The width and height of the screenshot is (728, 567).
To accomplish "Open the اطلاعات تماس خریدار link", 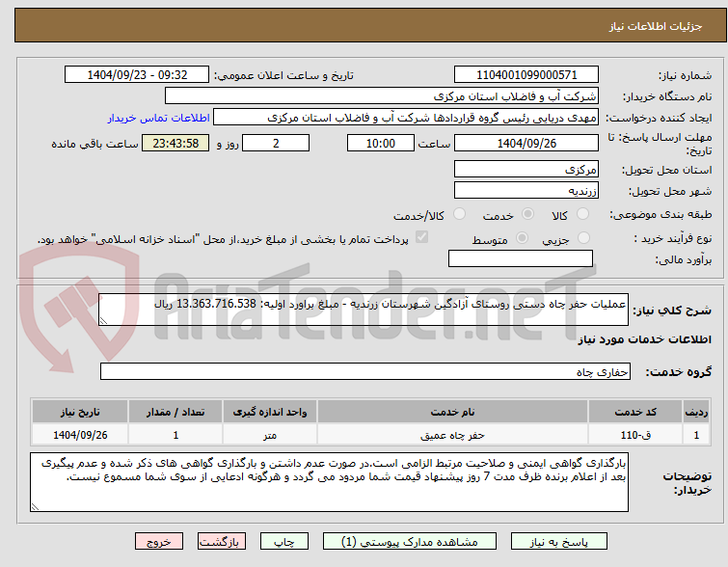I will coord(159,118).
